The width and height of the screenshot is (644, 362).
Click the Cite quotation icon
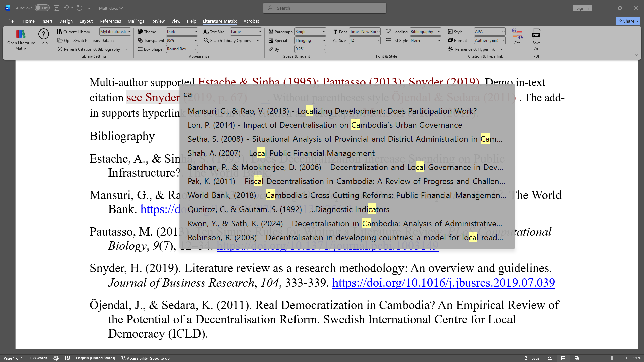pyautogui.click(x=517, y=34)
